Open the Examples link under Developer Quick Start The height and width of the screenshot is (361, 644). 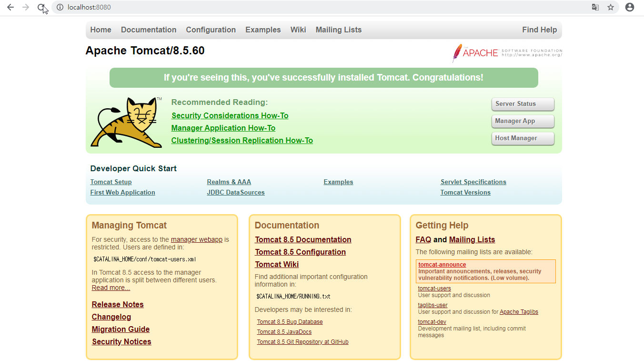[339, 182]
